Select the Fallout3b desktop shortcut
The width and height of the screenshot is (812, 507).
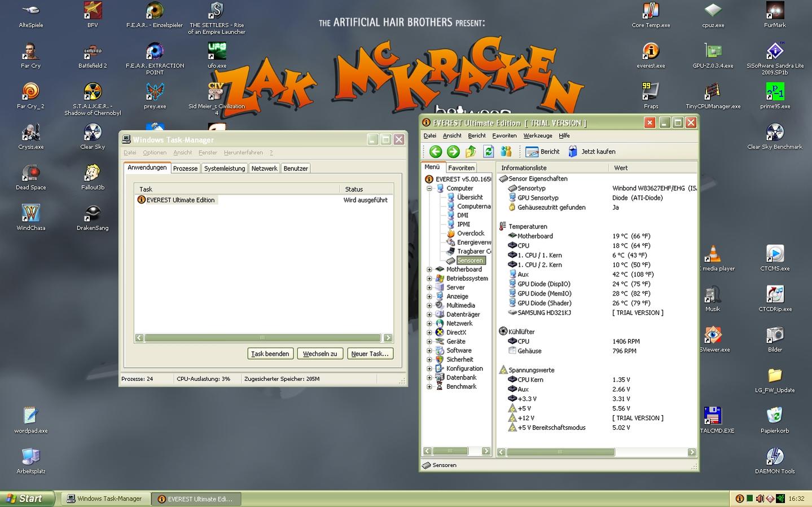click(x=93, y=178)
